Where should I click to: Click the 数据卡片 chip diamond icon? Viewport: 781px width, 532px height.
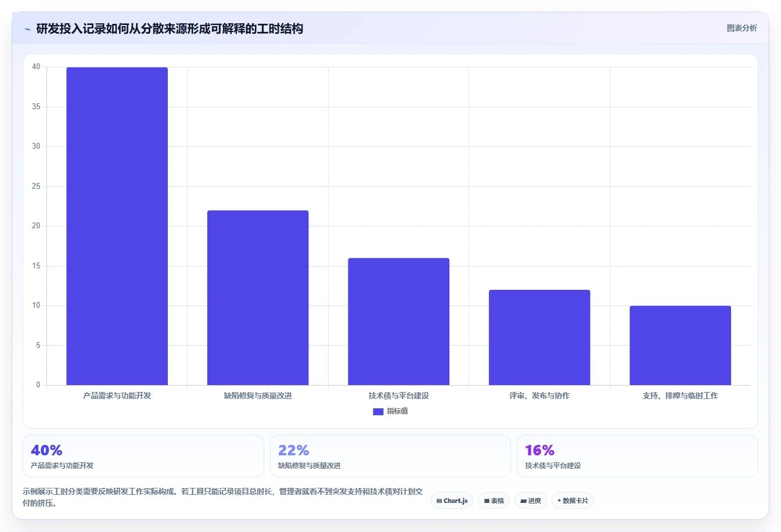point(559,501)
